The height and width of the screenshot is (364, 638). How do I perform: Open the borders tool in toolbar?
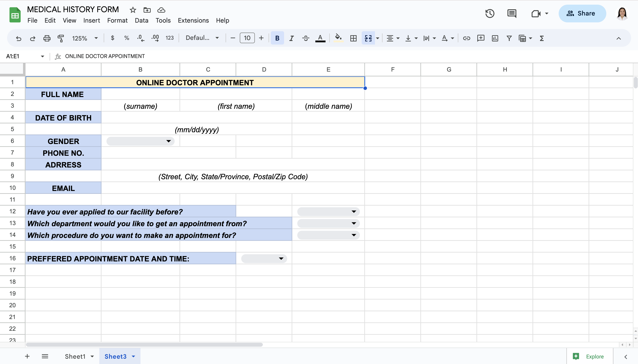353,38
